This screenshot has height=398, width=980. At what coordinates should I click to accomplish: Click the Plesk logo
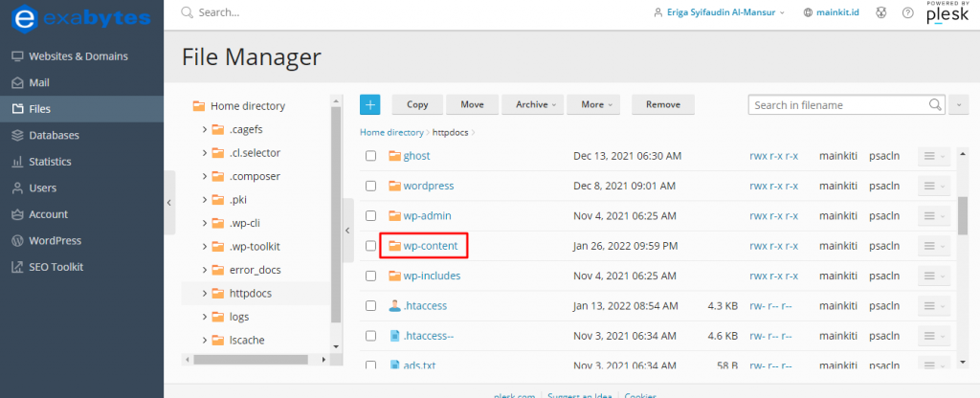pyautogui.click(x=947, y=12)
